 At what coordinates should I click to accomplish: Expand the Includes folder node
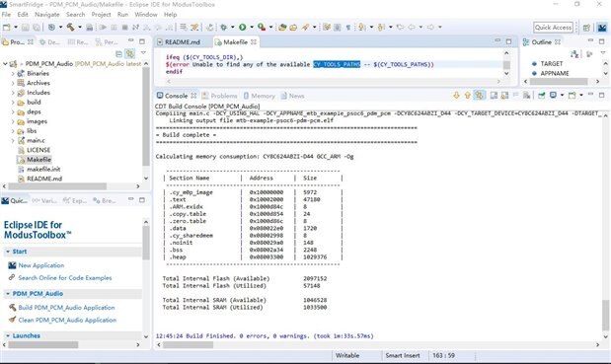13,93
